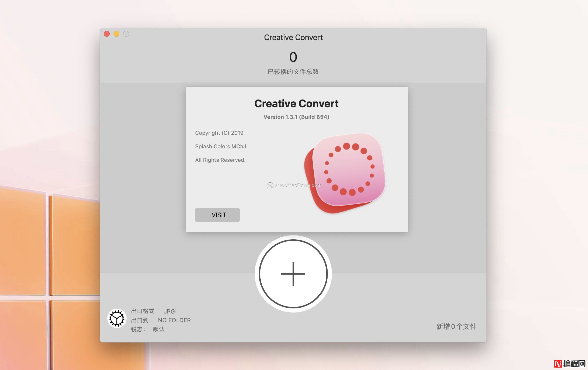
Task: Click the Splash Colors MChJ. line
Action: 221,146
